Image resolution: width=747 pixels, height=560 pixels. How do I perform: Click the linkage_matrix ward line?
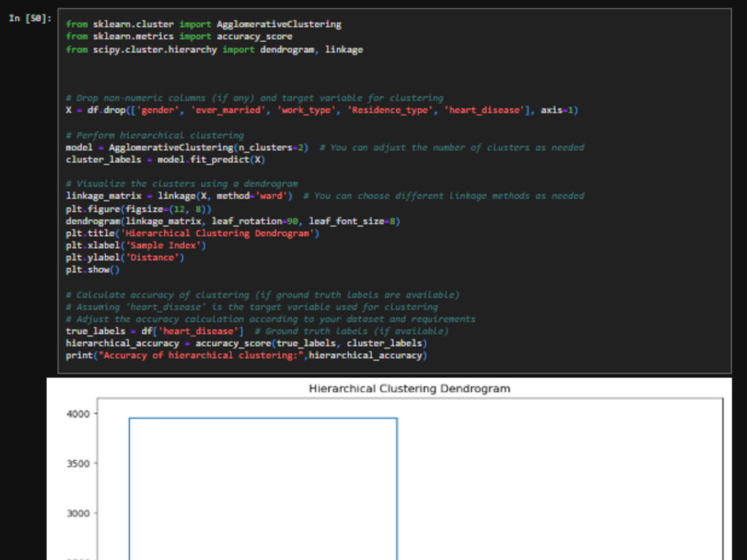pos(324,196)
